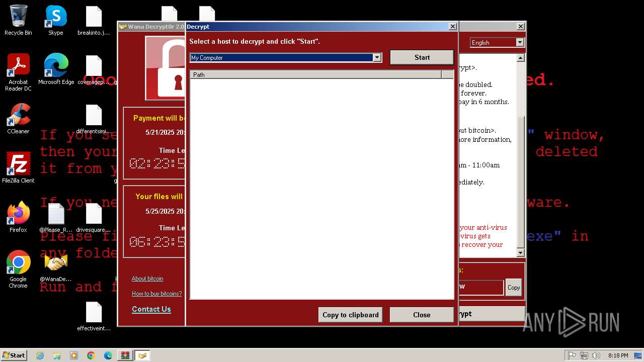Click the Show desktop tray icon
This screenshot has height=362, width=644.
[x=638, y=355]
